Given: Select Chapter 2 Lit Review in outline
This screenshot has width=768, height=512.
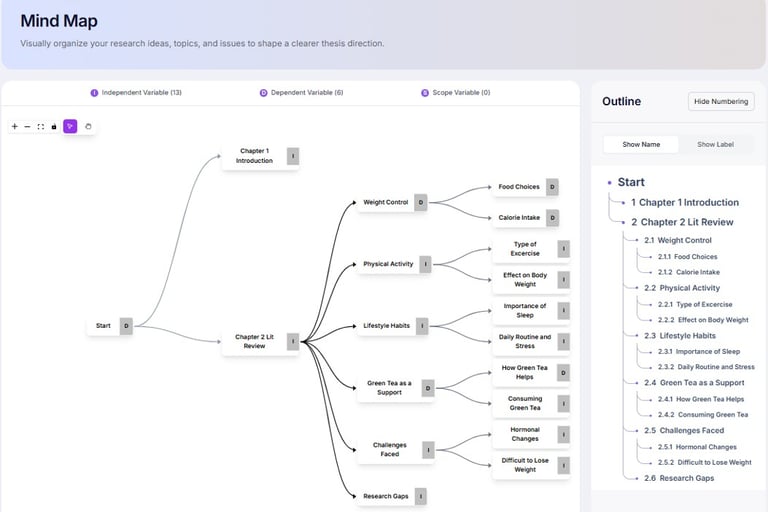Looking at the screenshot, I should (686, 222).
